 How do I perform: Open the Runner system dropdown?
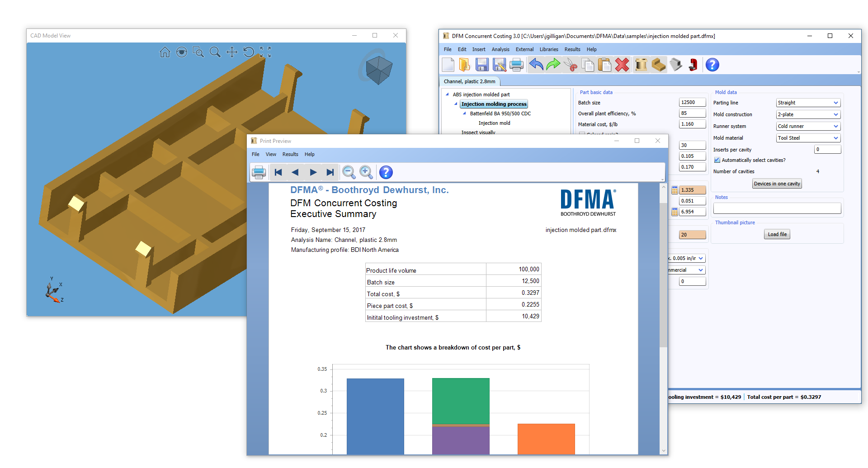[x=836, y=126]
